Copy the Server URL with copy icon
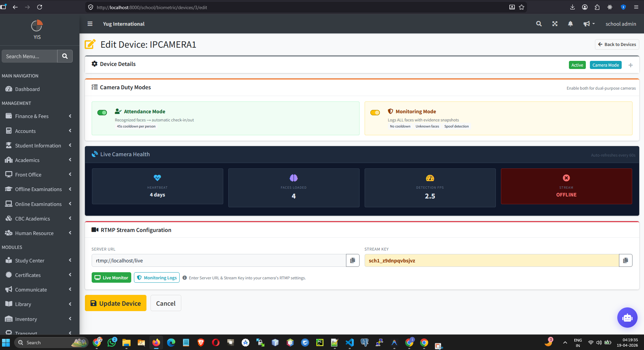The height and width of the screenshot is (350, 644). click(x=352, y=260)
